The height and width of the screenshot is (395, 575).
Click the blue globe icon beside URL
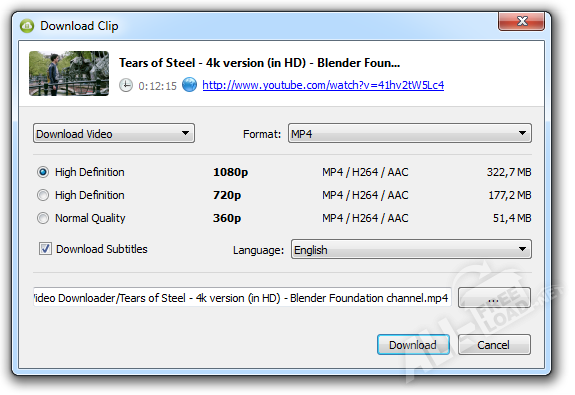click(x=189, y=85)
